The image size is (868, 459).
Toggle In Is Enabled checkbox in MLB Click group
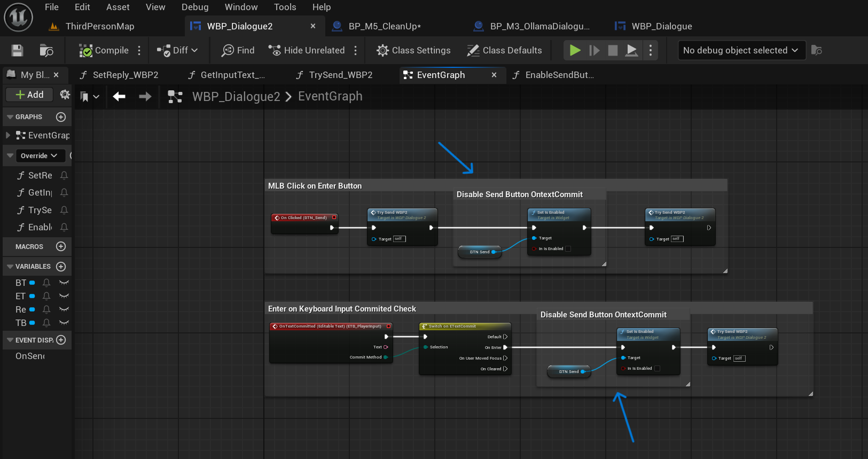coord(568,248)
